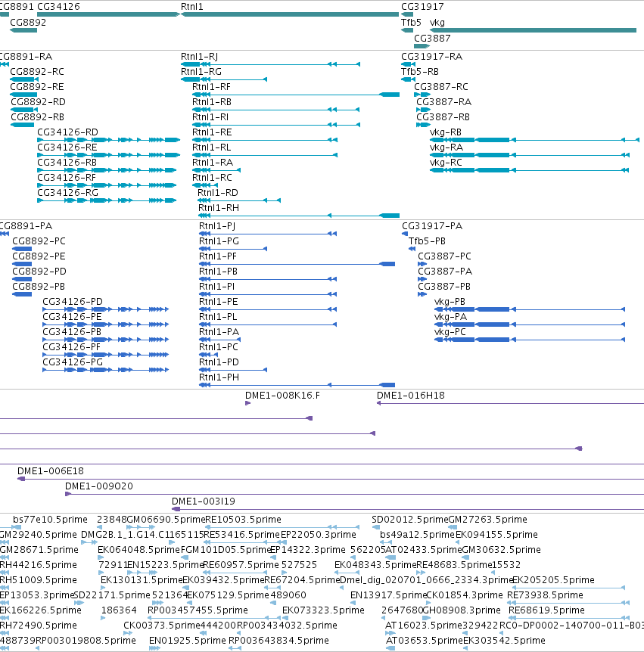
Task: Click the CG31917 gene label
Action: coord(422,7)
